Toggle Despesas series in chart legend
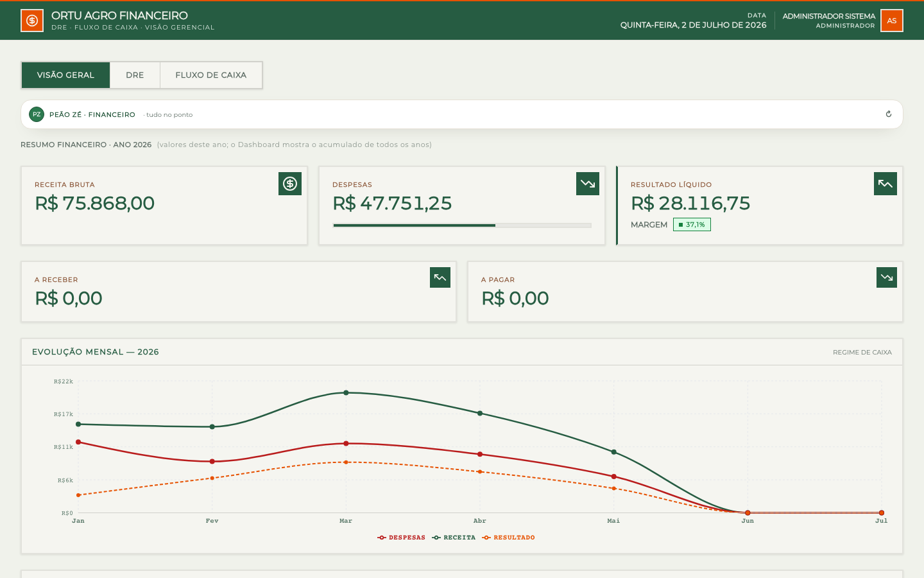 (x=402, y=538)
